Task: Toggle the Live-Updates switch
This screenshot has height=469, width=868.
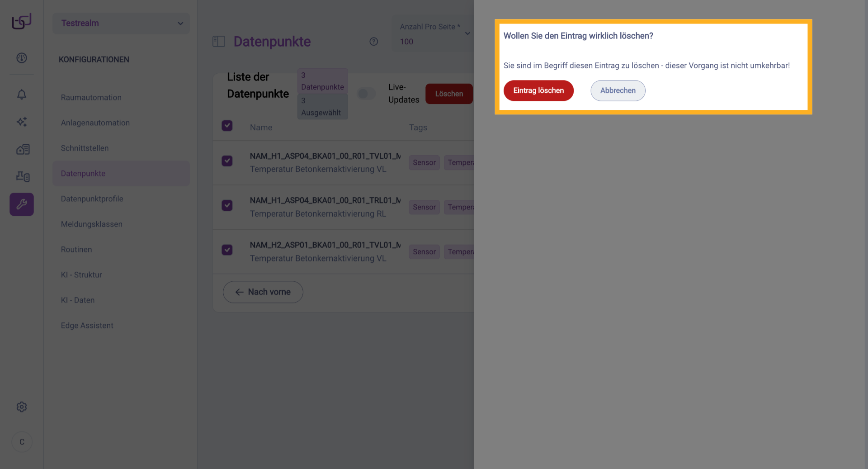Action: point(366,94)
